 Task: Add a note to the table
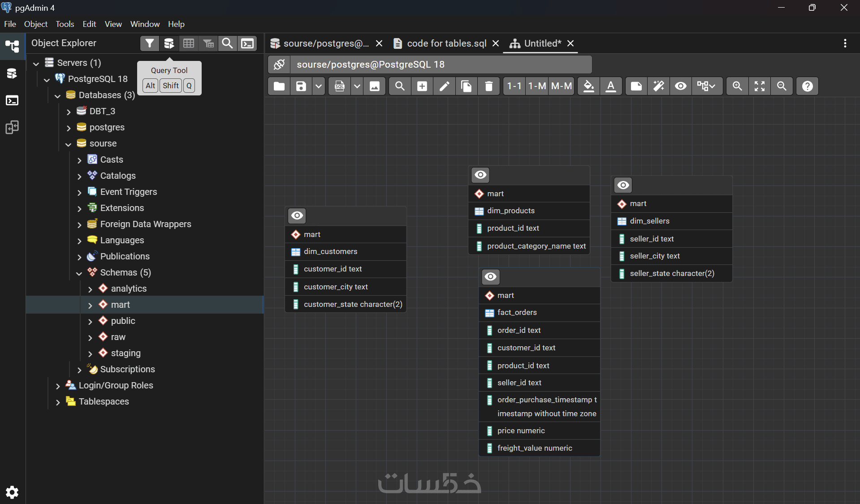636,86
